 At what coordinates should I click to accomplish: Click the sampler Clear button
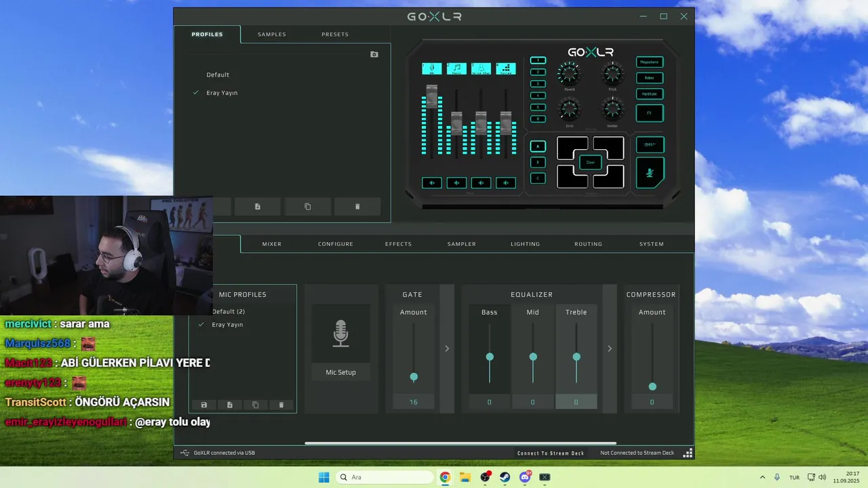coord(590,163)
